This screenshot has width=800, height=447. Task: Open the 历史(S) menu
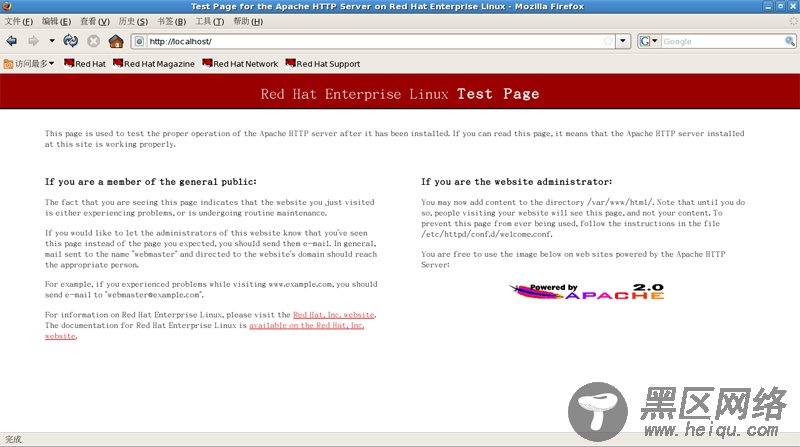click(133, 21)
